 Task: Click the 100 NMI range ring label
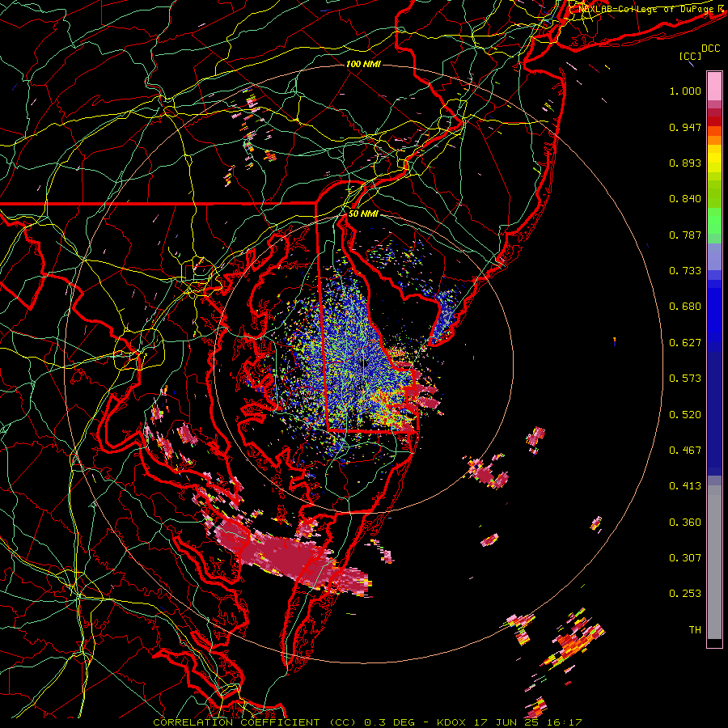pyautogui.click(x=363, y=64)
